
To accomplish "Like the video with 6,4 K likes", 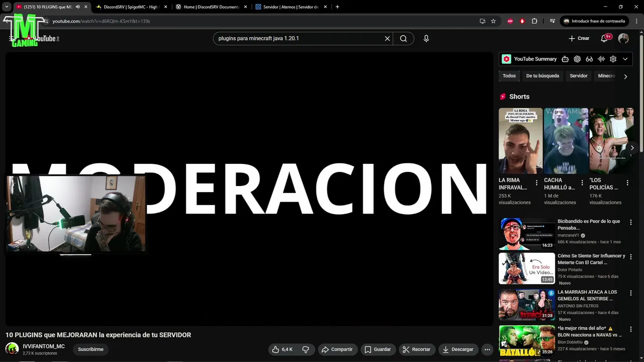I will point(282,349).
